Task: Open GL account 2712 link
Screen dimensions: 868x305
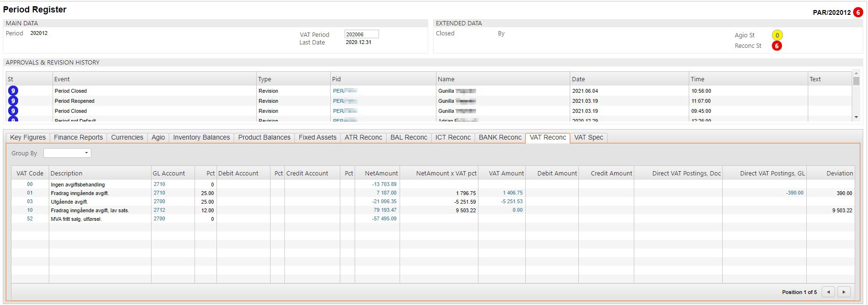Action: pos(159,210)
